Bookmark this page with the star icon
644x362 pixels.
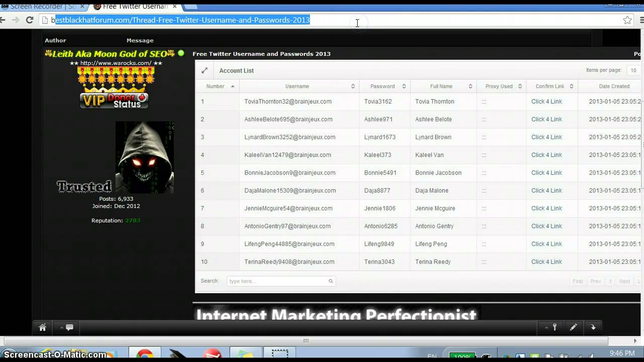pos(627,20)
